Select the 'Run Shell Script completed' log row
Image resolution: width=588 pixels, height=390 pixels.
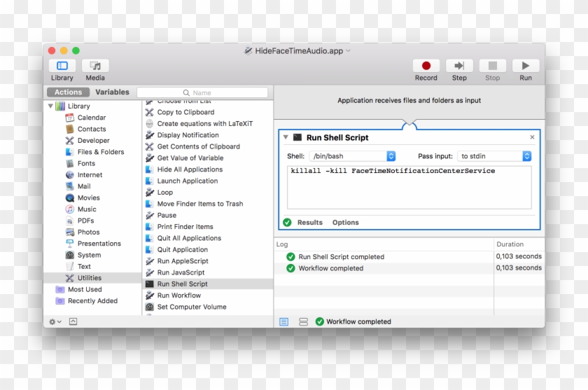click(409, 257)
